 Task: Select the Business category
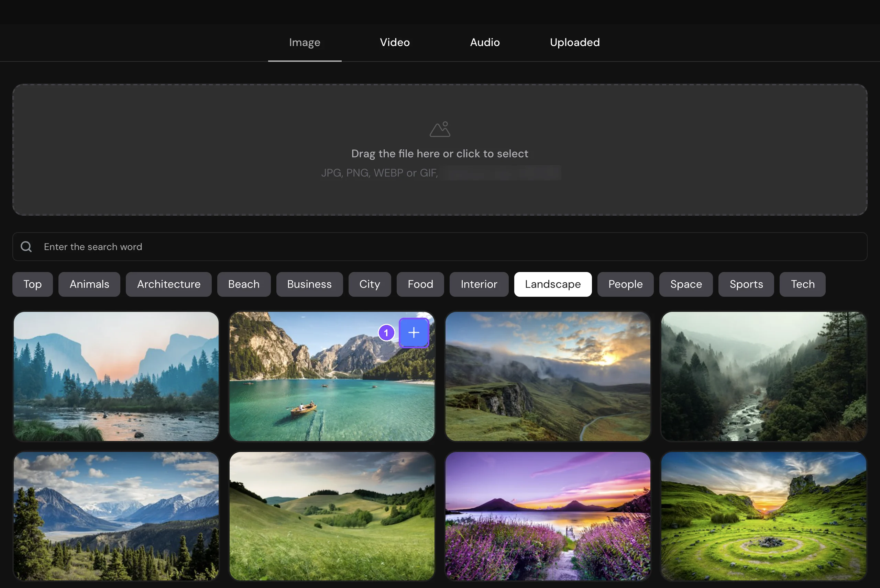point(309,284)
